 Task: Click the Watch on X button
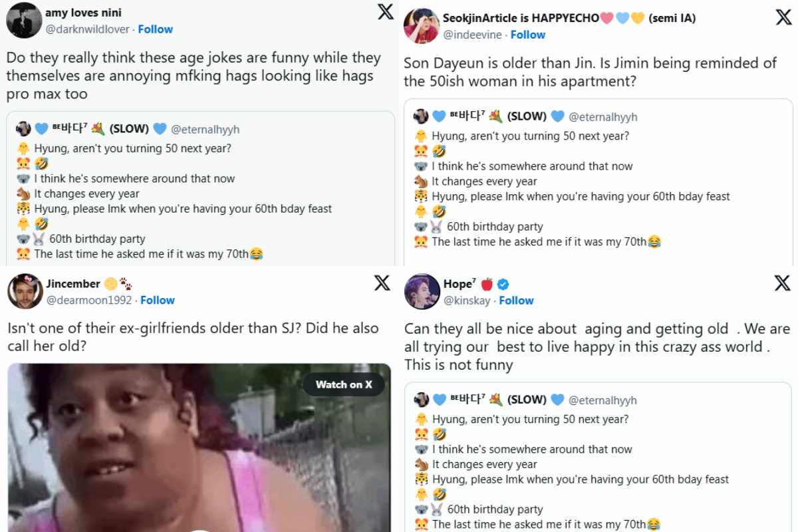[x=344, y=384]
